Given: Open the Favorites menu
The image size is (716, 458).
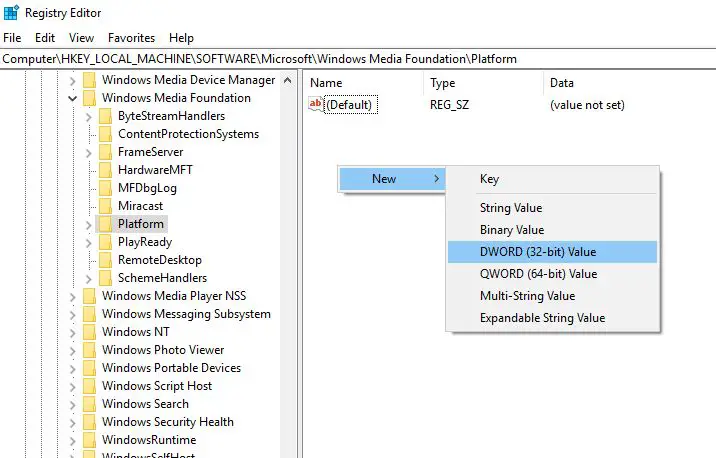Looking at the screenshot, I should 131,37.
